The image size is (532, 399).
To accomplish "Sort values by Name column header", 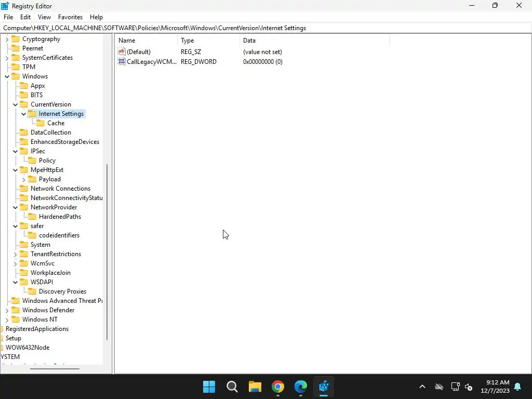I will pyautogui.click(x=146, y=41).
